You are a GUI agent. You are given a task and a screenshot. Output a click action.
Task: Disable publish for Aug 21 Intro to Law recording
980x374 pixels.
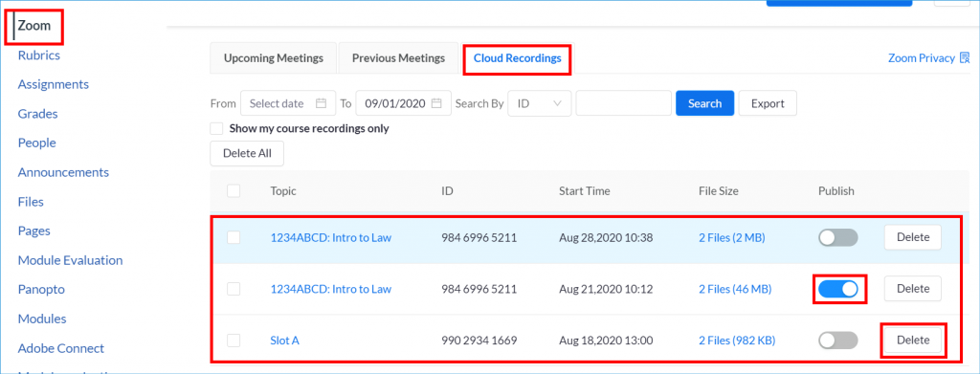tap(838, 289)
